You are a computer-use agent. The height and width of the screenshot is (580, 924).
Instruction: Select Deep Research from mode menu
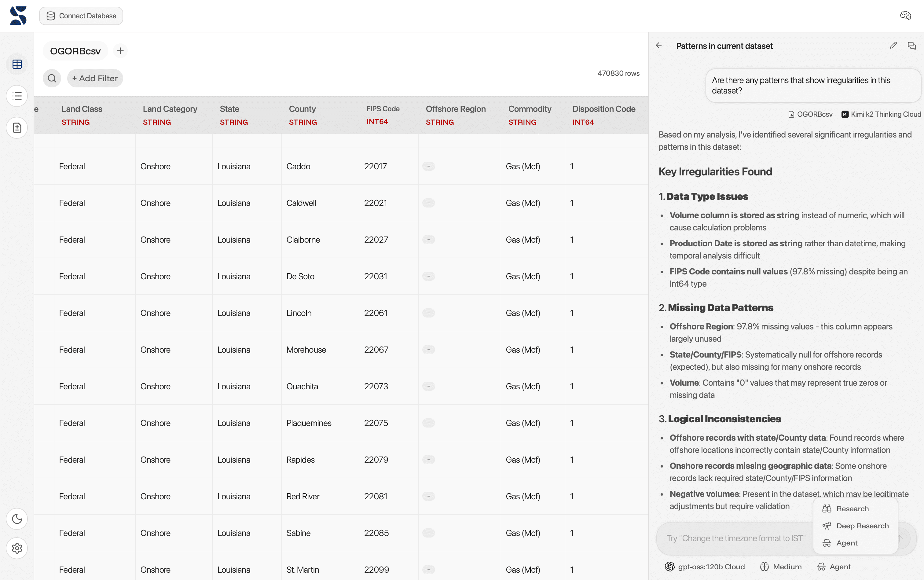point(862,526)
